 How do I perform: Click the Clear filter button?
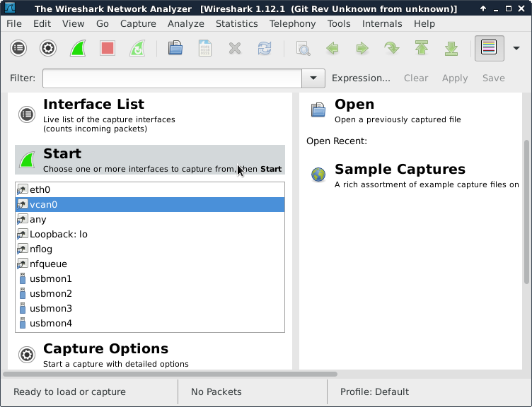click(x=416, y=78)
